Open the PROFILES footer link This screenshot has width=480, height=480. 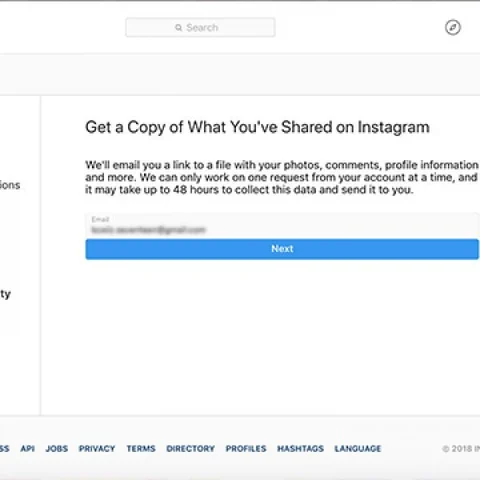(x=246, y=449)
